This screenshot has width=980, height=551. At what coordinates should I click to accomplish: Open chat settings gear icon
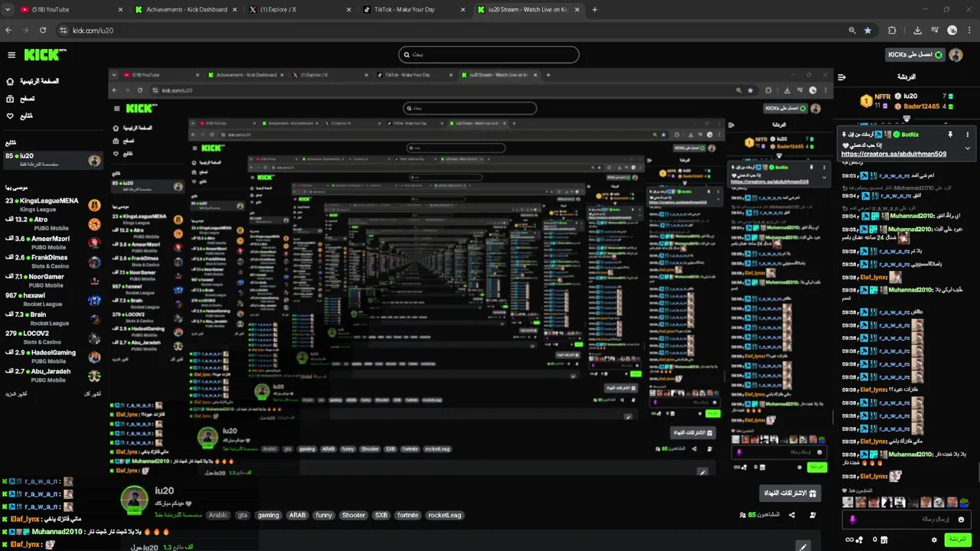(934, 540)
